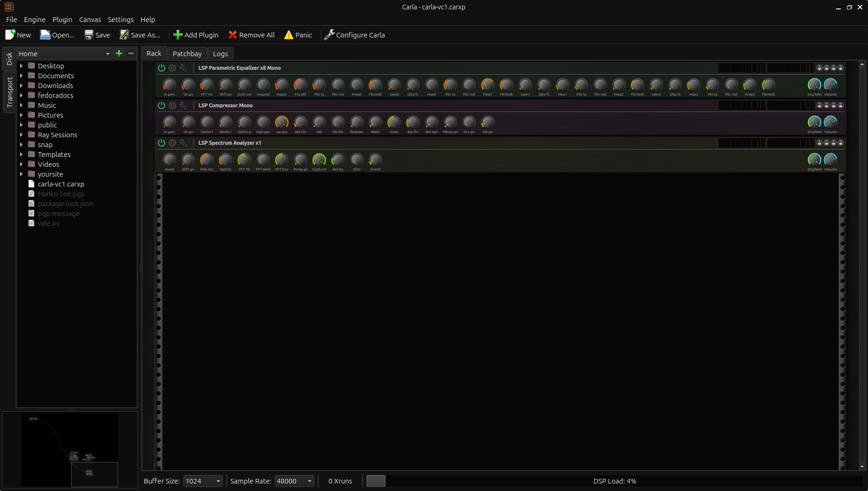
Task: Click Save As in the toolbar
Action: pos(140,35)
